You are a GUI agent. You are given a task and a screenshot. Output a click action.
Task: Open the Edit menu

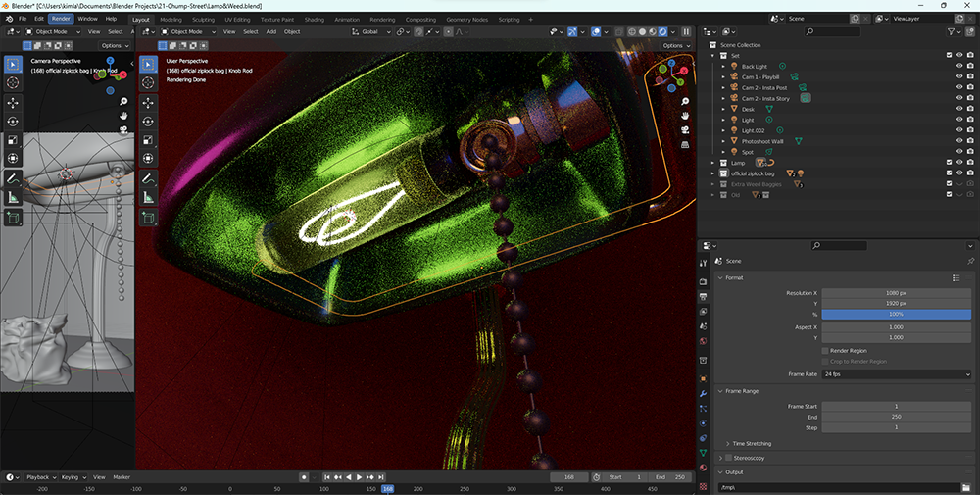click(39, 19)
